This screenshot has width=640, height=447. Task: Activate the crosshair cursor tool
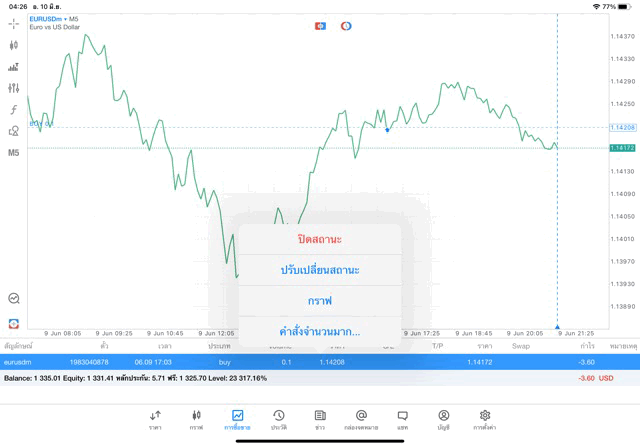(x=14, y=23)
